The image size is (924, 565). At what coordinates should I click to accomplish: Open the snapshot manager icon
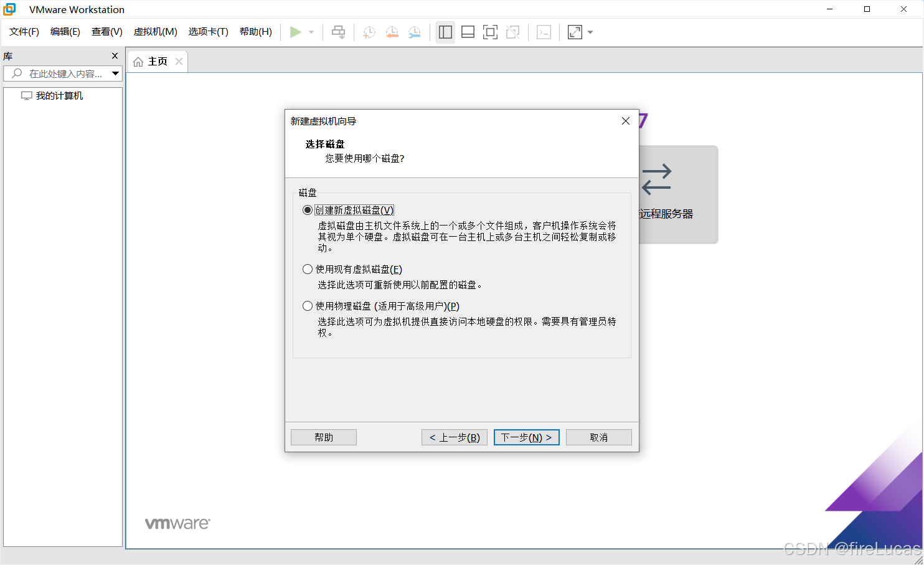point(414,32)
